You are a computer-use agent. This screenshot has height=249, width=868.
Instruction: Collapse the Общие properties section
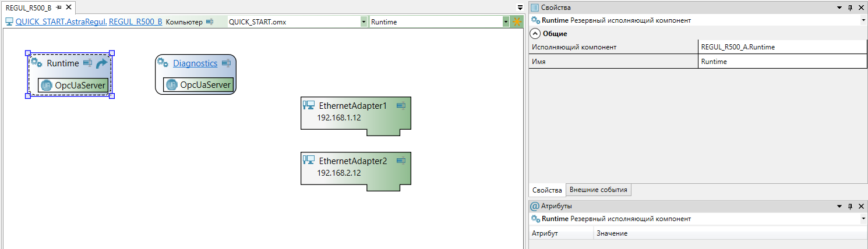coord(535,34)
